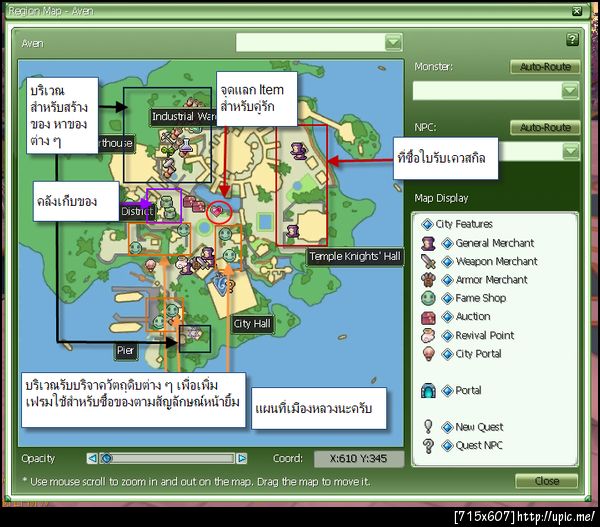Click the auction chest icons on the map

pos(194,204)
